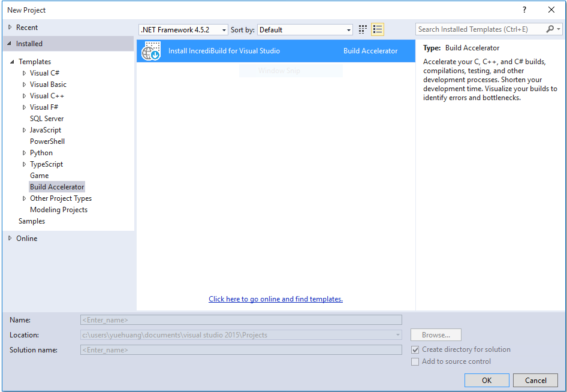Select Python label in tree
This screenshot has height=392, width=567.
(x=41, y=153)
